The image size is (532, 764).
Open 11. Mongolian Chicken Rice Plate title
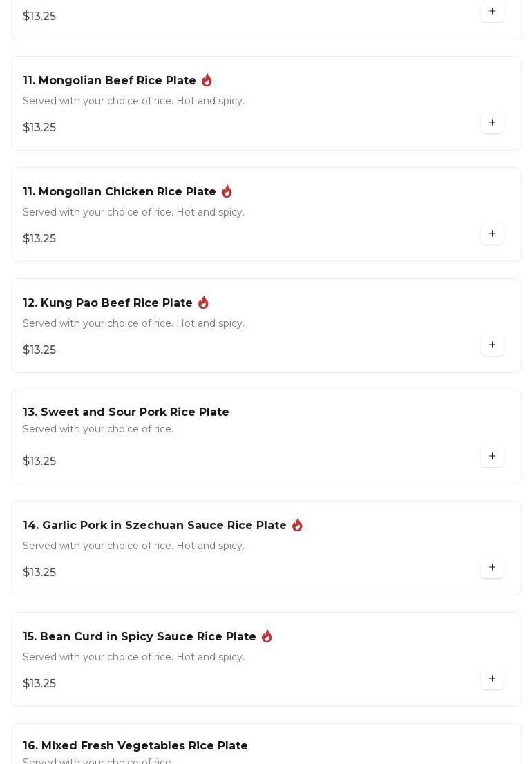(x=120, y=191)
